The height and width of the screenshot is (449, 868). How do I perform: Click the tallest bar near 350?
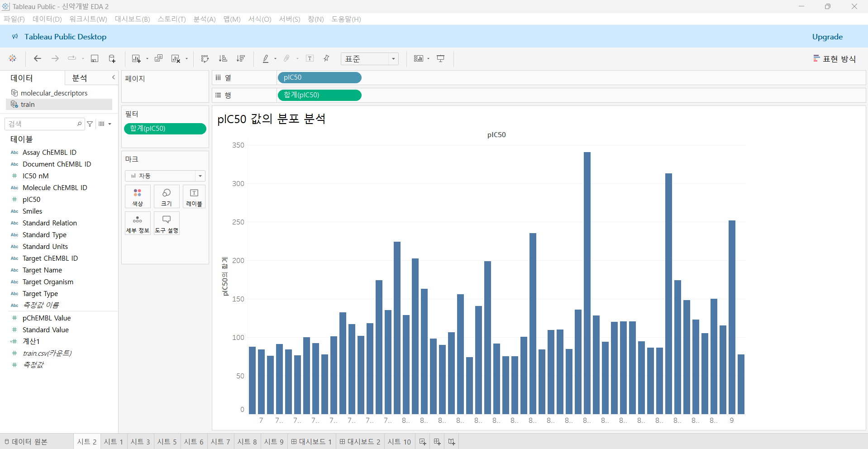coord(587,283)
